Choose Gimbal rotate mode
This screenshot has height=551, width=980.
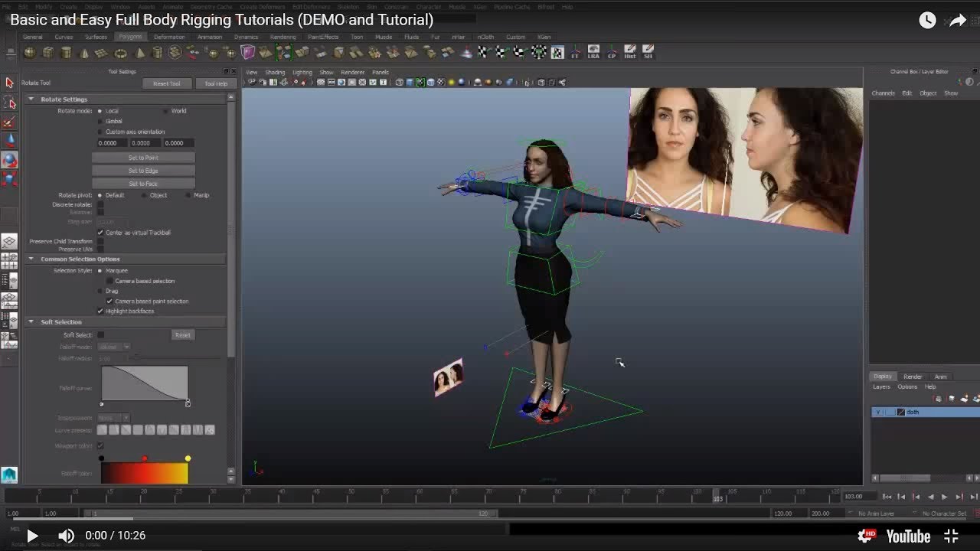(100, 121)
